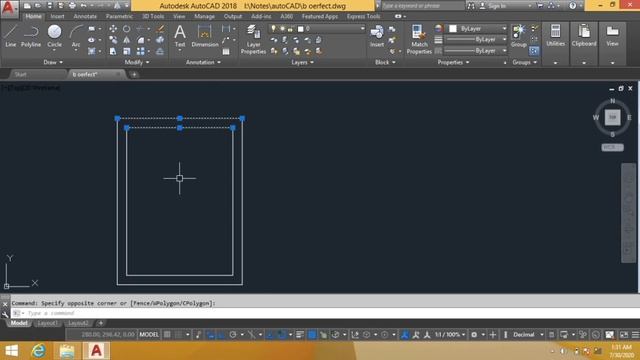The width and height of the screenshot is (640, 360).
Task: Expand the Modify panel
Action: pyautogui.click(x=137, y=62)
